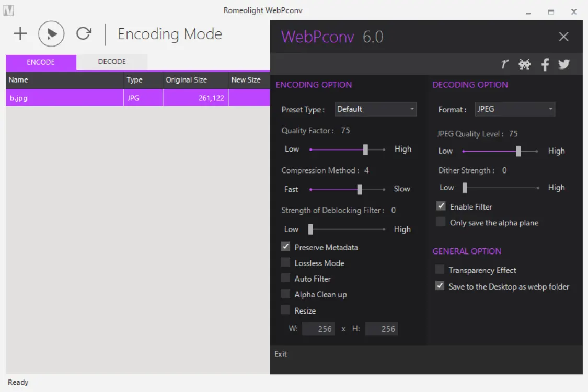
Task: Close the Romeolight WebPconv window
Action: tap(574, 12)
